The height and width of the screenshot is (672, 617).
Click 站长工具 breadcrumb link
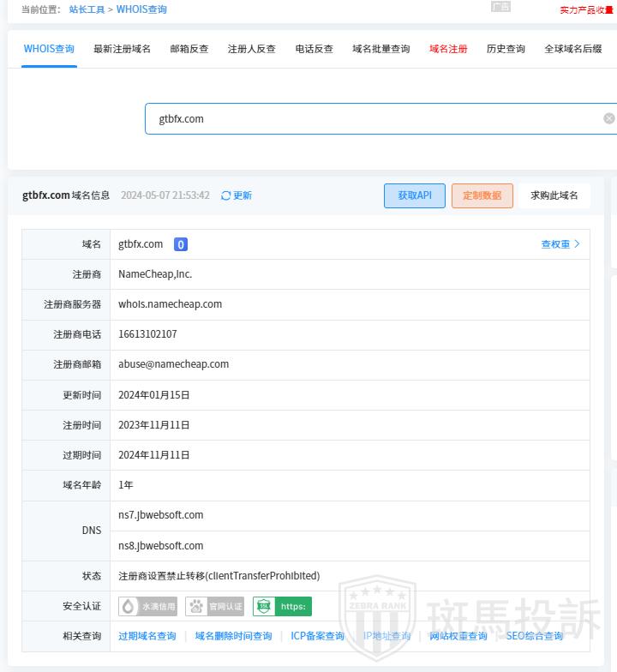tap(87, 9)
